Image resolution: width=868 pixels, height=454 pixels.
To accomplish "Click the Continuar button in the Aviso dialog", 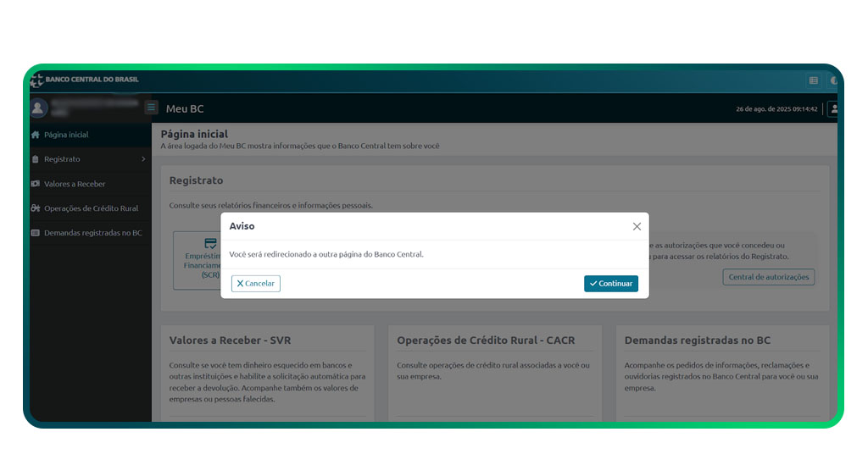I will coord(610,283).
